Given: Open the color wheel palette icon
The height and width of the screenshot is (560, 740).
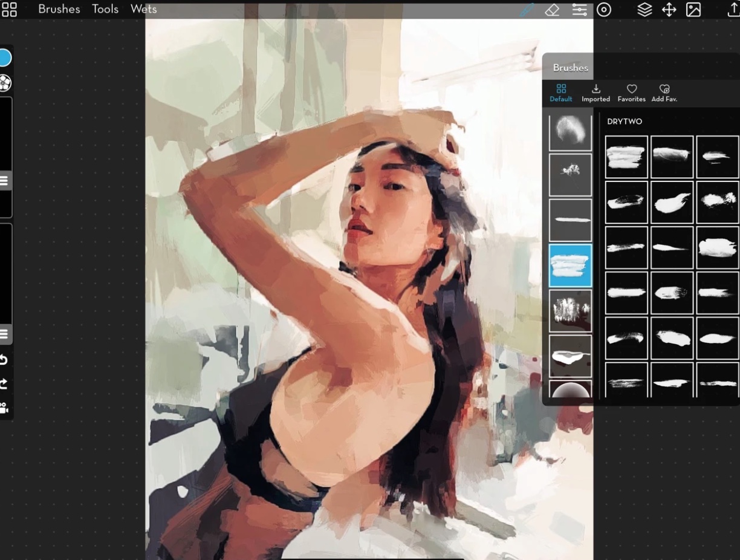Looking at the screenshot, I should coord(5,83).
